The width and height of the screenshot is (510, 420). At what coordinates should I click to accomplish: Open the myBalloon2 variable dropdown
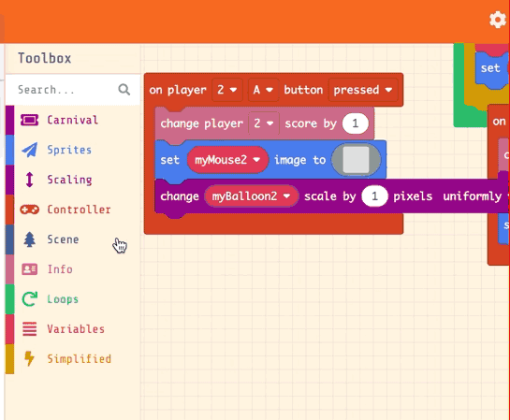pos(251,196)
